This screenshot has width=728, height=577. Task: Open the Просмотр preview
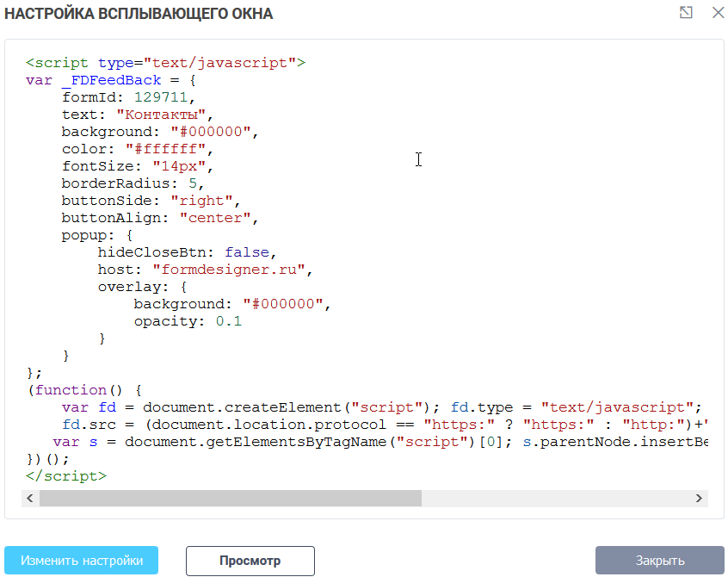point(250,561)
